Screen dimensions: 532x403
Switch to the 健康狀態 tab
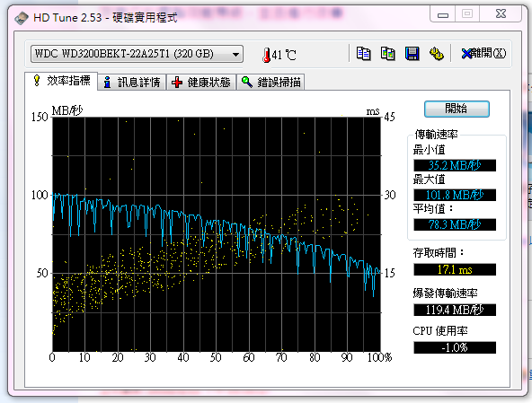(201, 83)
